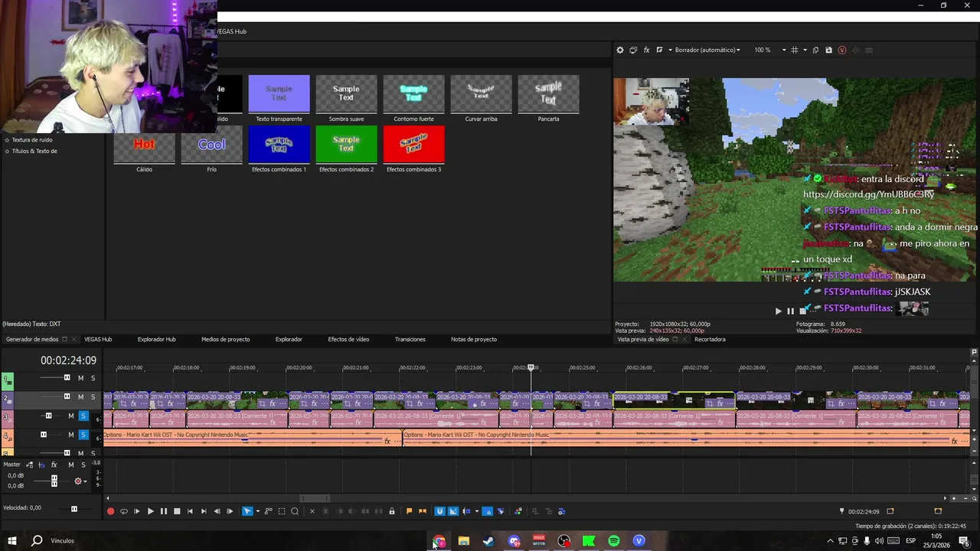Click track 3 volume slider handle
The width and height of the screenshot is (980, 551).
click(x=48, y=416)
